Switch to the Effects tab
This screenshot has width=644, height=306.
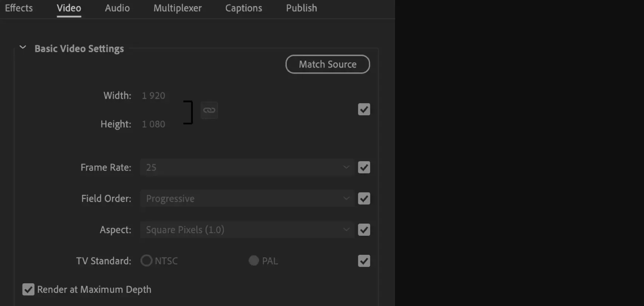tap(18, 8)
